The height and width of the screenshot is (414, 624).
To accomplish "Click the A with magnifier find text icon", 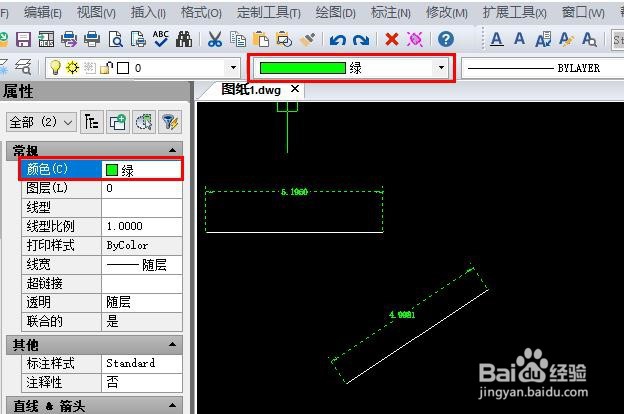I will [589, 39].
